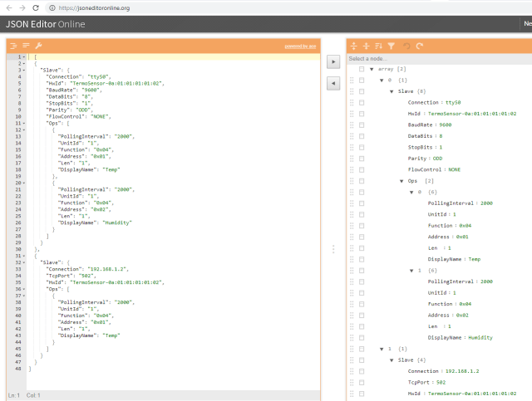Expand all fields in the tree editor
Image resolution: width=532 pixels, height=401 pixels.
click(354, 46)
